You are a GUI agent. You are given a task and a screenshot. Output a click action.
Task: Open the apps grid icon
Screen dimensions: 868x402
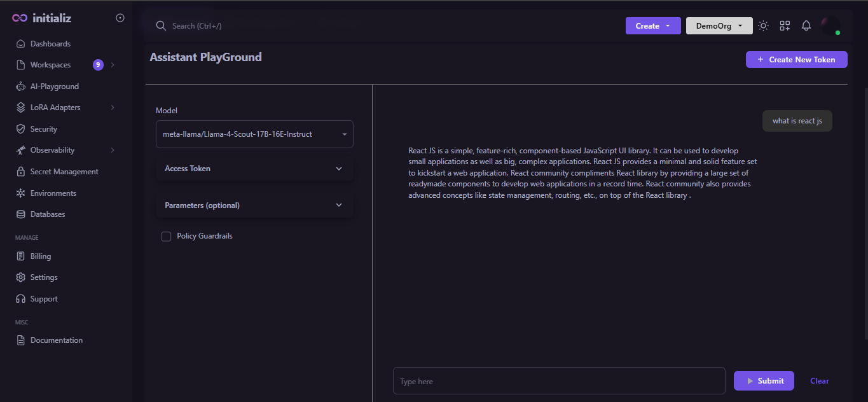click(785, 25)
